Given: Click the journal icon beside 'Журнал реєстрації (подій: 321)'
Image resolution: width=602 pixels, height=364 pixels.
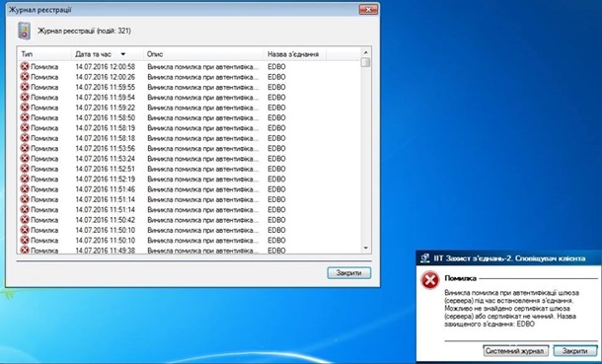Looking at the screenshot, I should 25,31.
